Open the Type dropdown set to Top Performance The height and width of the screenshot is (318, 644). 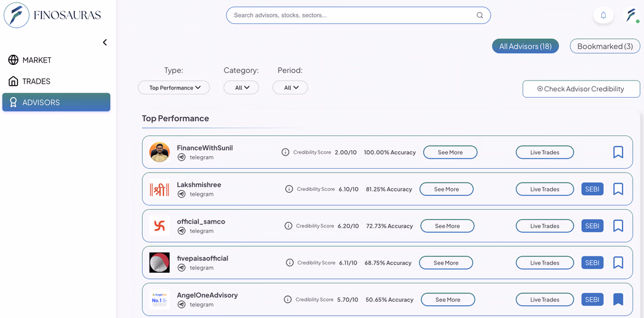174,88
